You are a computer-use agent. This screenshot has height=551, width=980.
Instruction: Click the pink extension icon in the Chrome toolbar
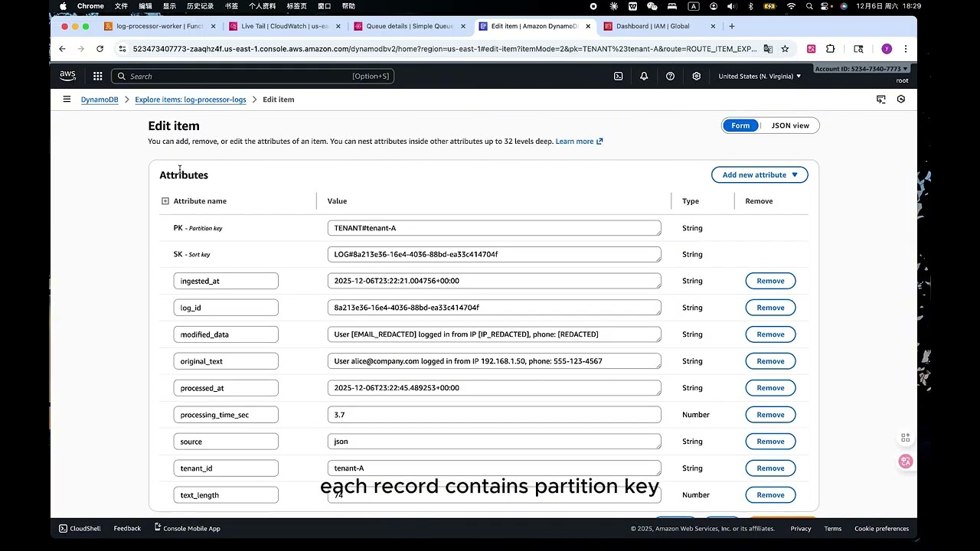click(x=811, y=48)
